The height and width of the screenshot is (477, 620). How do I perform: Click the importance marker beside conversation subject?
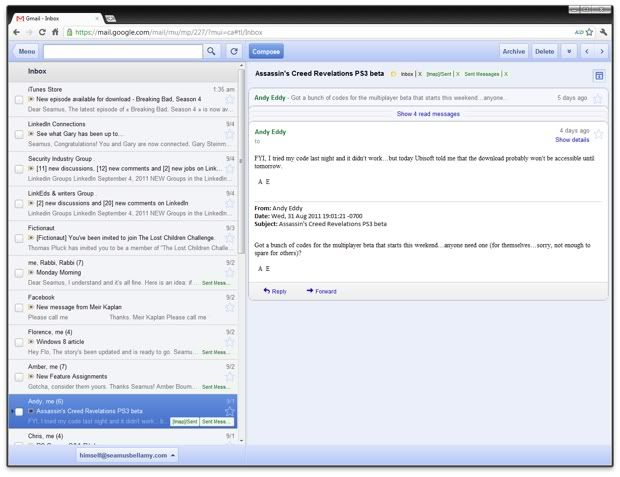click(393, 74)
